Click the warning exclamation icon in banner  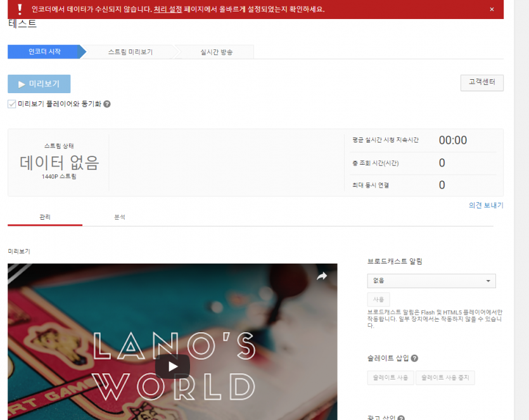point(20,10)
